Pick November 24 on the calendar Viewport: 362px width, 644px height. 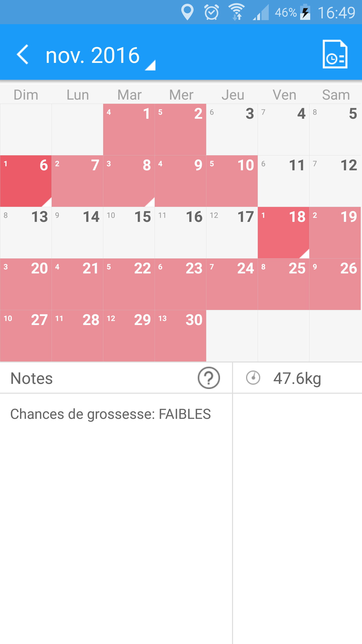click(232, 284)
